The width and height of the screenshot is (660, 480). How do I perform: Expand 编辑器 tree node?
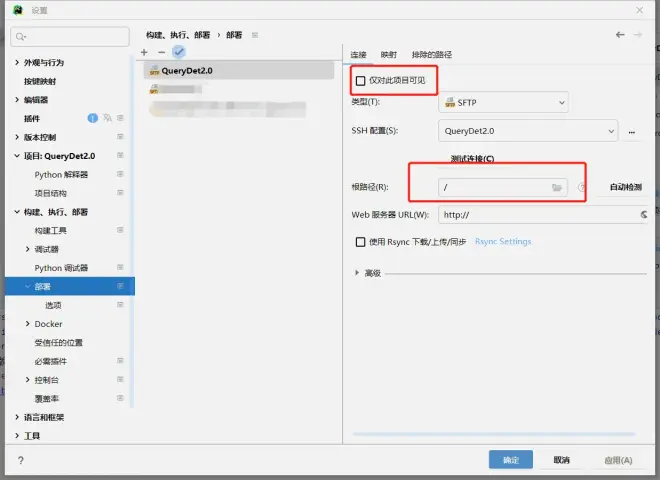(x=17, y=100)
